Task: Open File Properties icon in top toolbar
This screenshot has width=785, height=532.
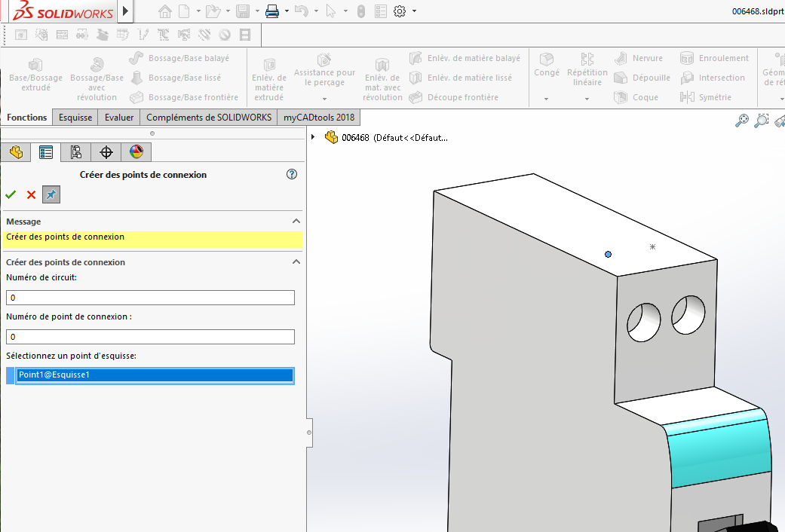Action: [x=381, y=11]
